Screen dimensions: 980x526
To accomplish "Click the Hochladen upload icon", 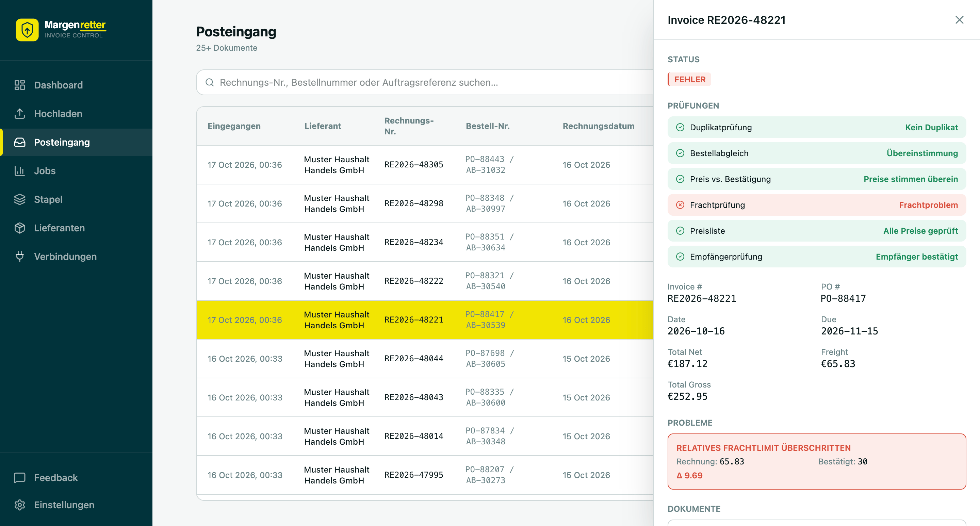I will click(20, 113).
